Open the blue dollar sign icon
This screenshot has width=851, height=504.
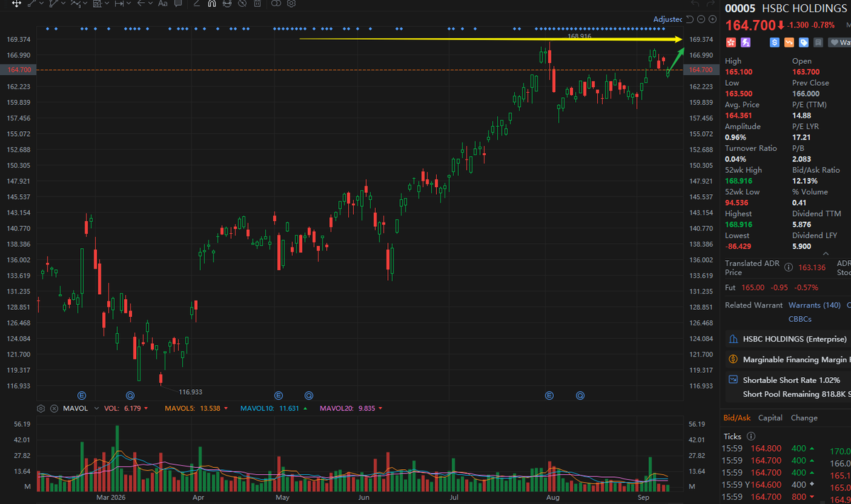click(x=774, y=43)
